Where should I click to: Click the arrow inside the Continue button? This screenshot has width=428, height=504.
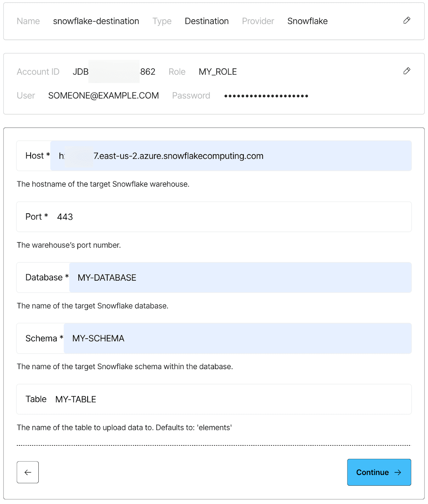[398, 472]
